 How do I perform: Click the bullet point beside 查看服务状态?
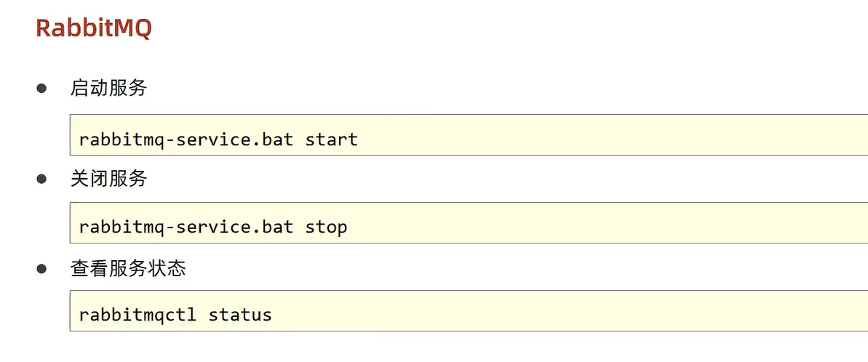click(41, 269)
